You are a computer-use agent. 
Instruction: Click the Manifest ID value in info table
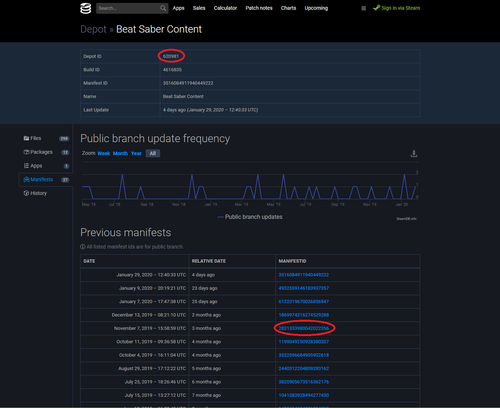pos(188,83)
